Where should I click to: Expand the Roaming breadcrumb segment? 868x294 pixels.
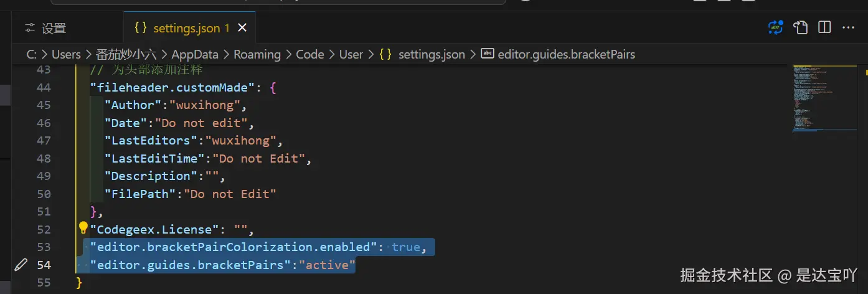point(257,54)
